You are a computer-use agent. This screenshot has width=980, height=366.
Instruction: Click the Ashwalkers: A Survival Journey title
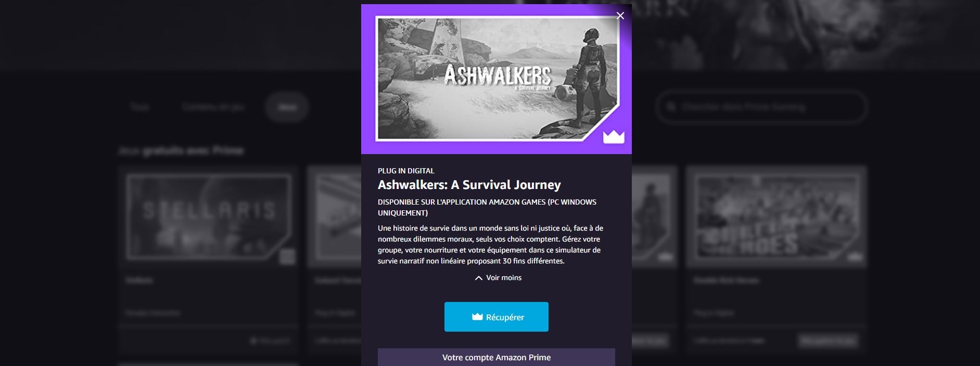[469, 185]
